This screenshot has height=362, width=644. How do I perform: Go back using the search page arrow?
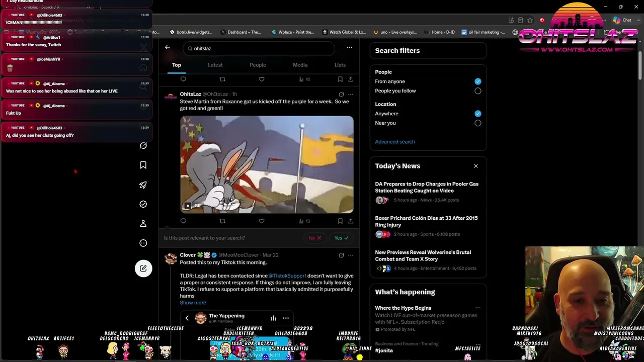point(168,48)
